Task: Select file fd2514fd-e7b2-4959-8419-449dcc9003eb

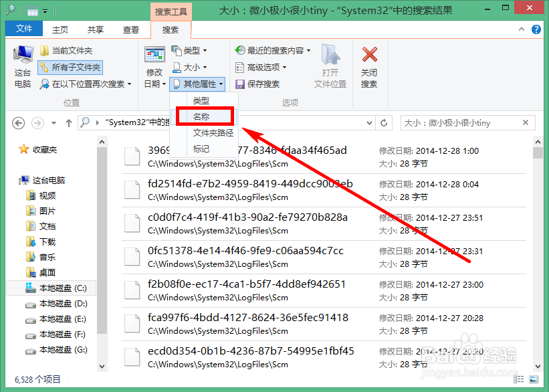Action: pyautogui.click(x=324, y=190)
